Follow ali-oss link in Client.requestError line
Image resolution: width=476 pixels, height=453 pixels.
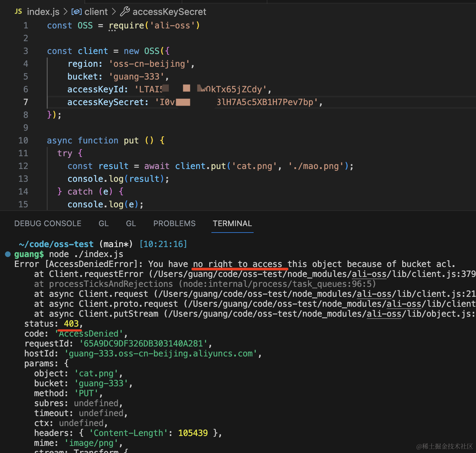coord(369,274)
